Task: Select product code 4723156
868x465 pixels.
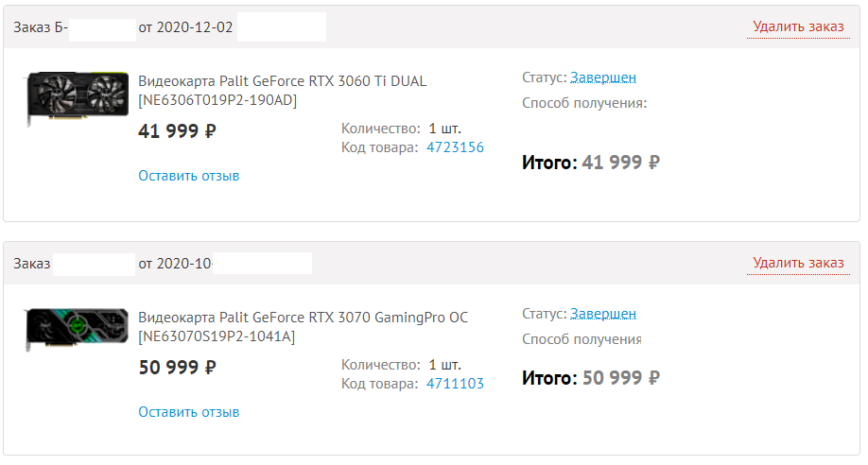Action: click(455, 147)
